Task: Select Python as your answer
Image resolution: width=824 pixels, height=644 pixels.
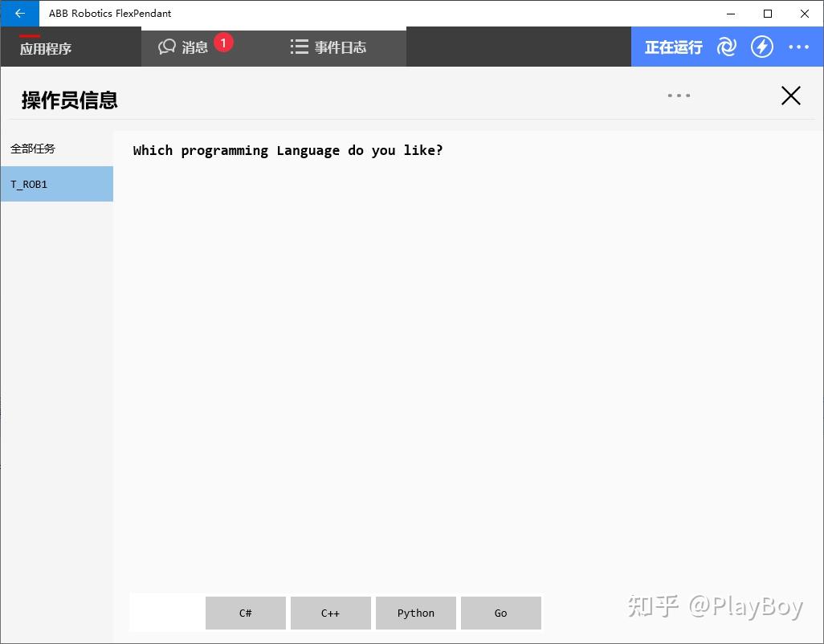Action: [x=415, y=613]
